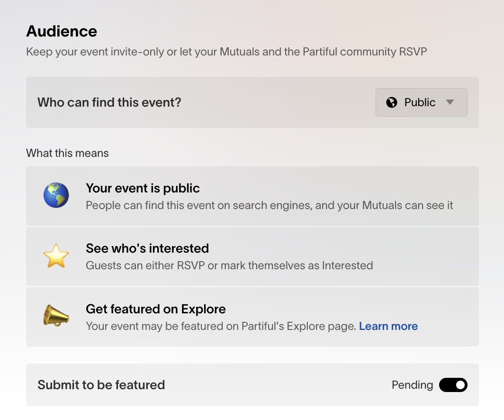This screenshot has height=420, width=504.
Task: Click the "Who can find this event?" label
Action: pos(109,102)
